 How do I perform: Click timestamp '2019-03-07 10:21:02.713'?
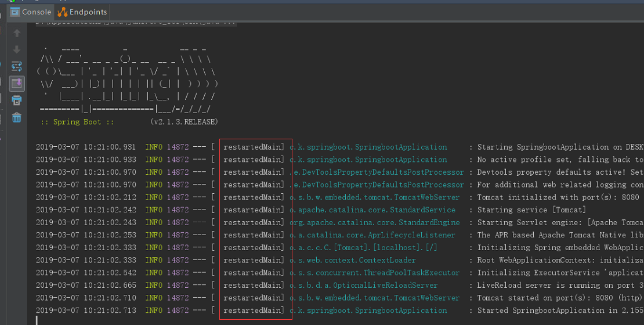click(86, 310)
